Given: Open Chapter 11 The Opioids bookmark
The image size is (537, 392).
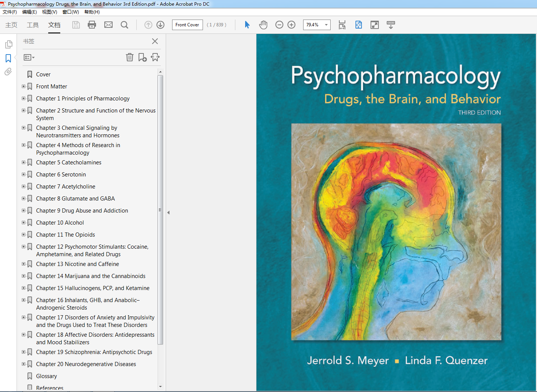Looking at the screenshot, I should click(66, 235).
